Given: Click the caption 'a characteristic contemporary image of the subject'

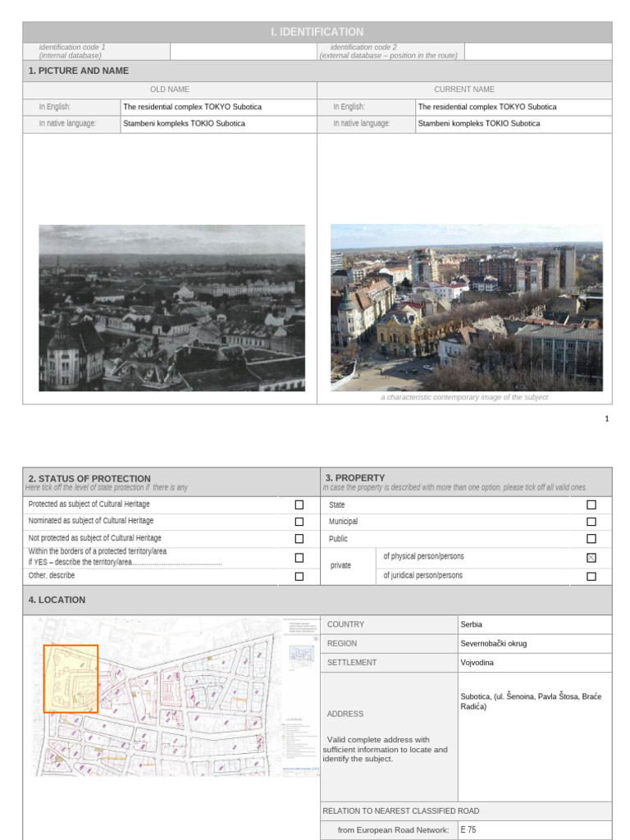Looking at the screenshot, I should point(464,398).
